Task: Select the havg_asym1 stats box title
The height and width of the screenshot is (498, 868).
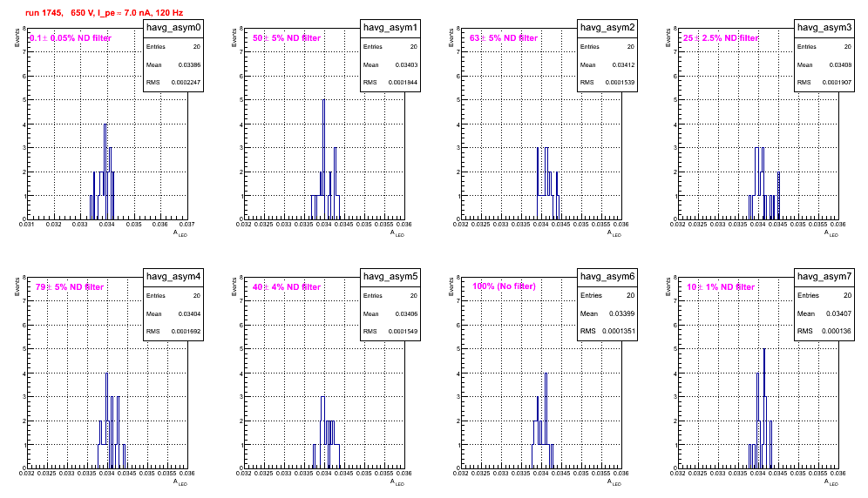Action: [390, 28]
